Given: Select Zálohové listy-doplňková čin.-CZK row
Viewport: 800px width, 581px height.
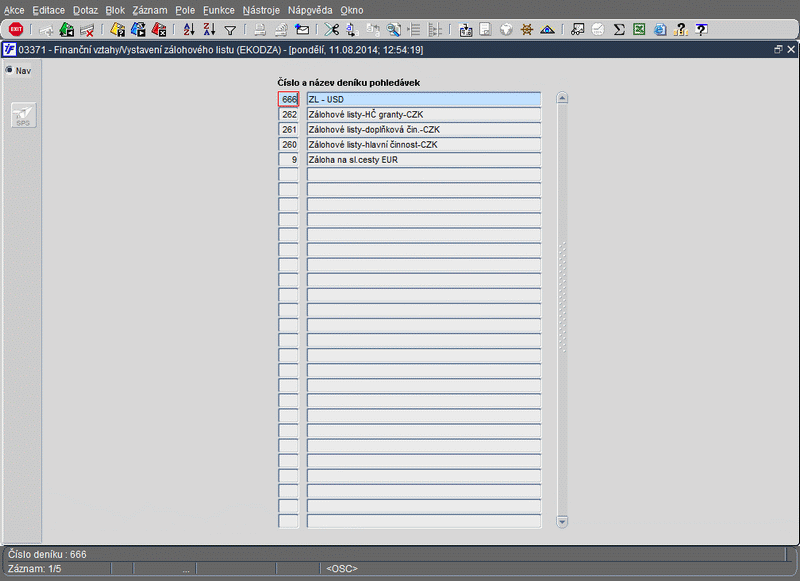Looking at the screenshot, I should [x=423, y=129].
